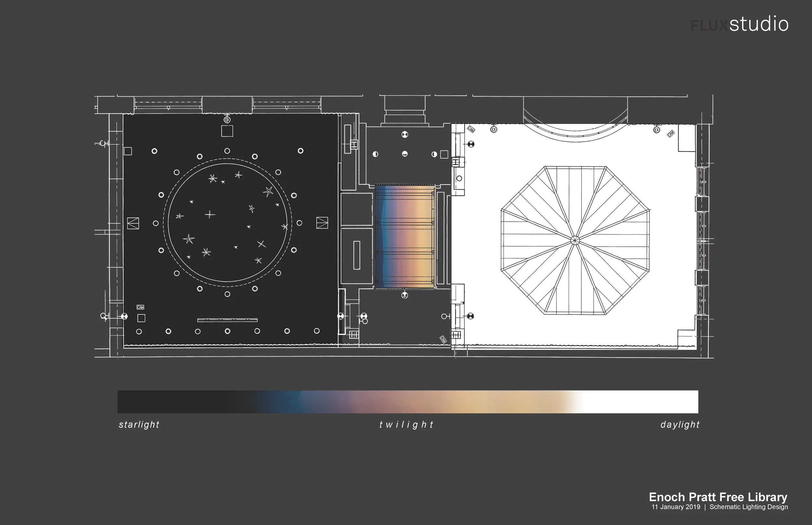Click the starlight label
Screen dimensions: 812x525
pos(139,424)
